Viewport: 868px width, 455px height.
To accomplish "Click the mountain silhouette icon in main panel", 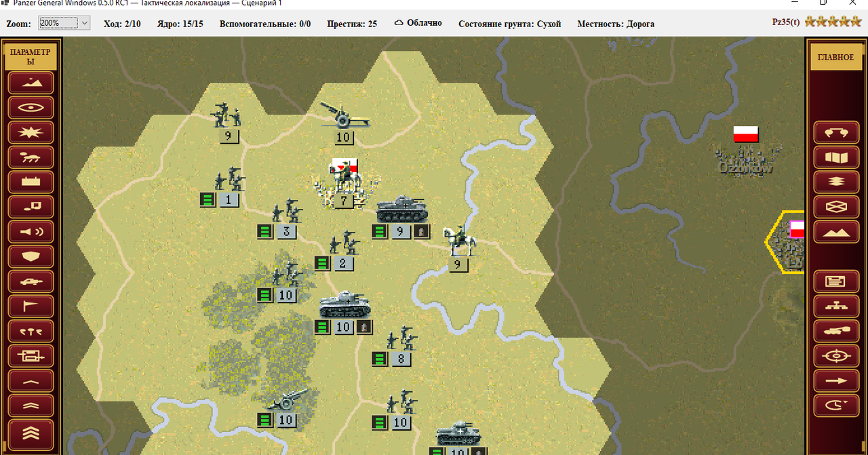I will click(835, 232).
